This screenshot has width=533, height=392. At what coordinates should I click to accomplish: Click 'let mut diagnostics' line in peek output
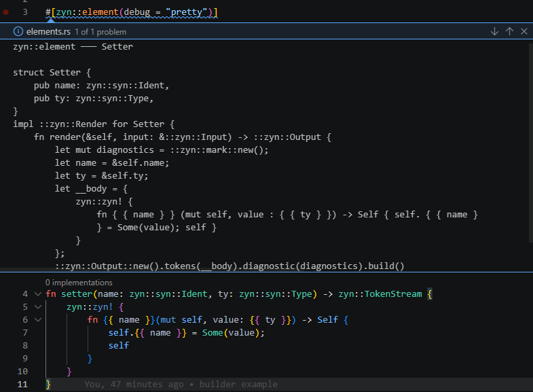(x=162, y=150)
